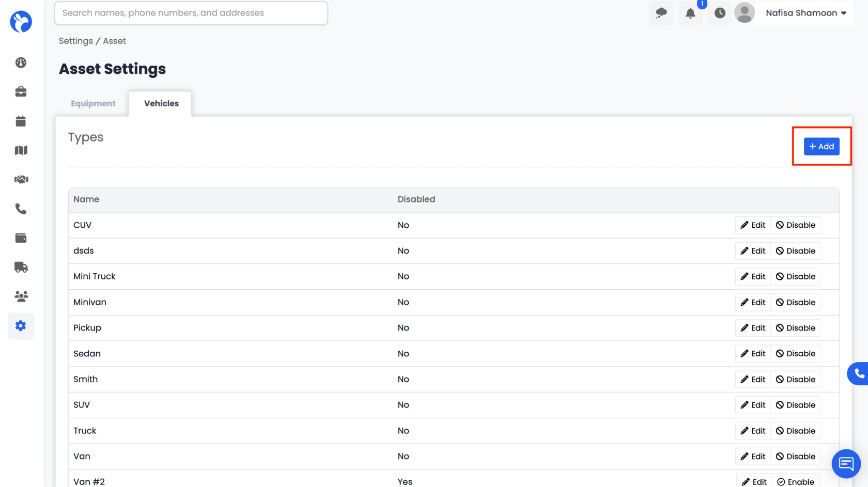Switch to the Equipment tab
This screenshot has width=868, height=487.
pos(93,103)
